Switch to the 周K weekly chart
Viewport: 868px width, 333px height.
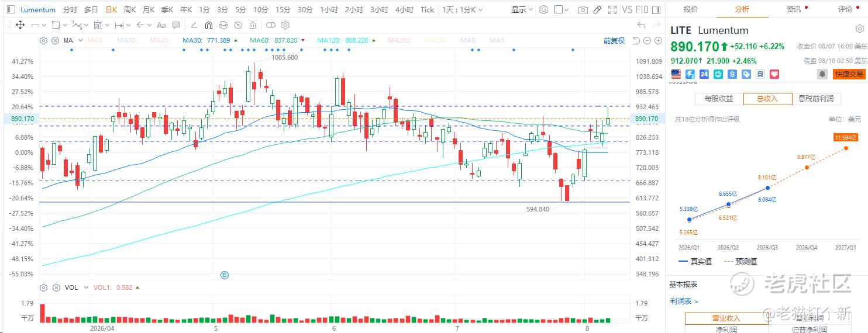[x=130, y=10]
